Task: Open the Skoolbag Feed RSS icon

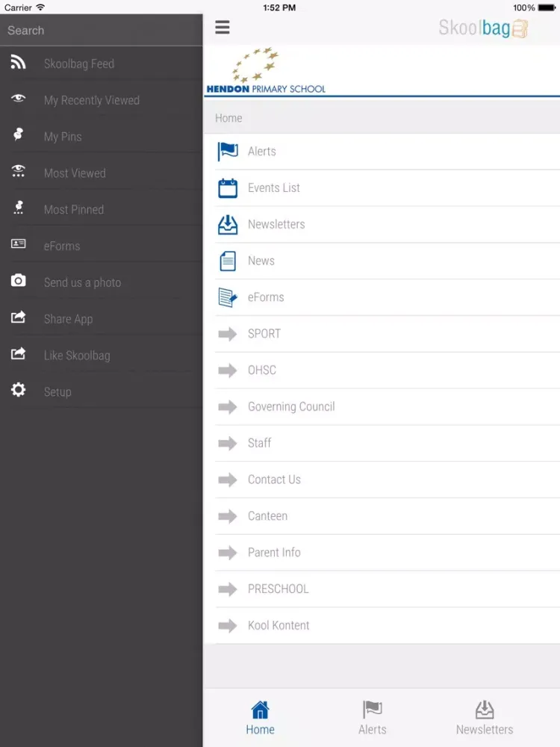Action: [18, 63]
